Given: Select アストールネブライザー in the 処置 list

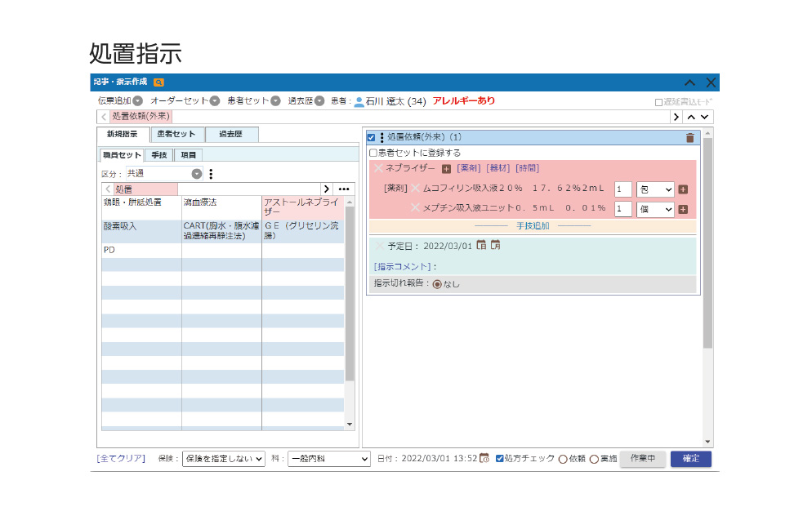Looking at the screenshot, I should 302,207.
